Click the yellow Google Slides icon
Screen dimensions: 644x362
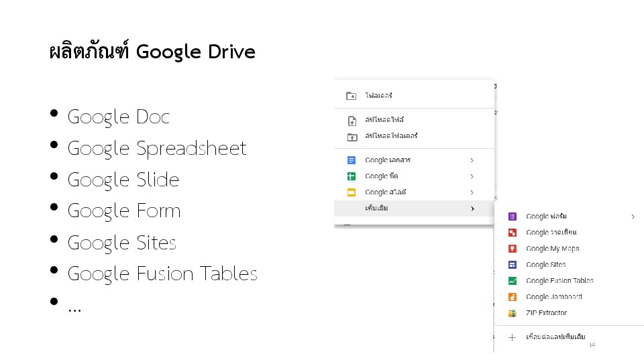point(351,192)
